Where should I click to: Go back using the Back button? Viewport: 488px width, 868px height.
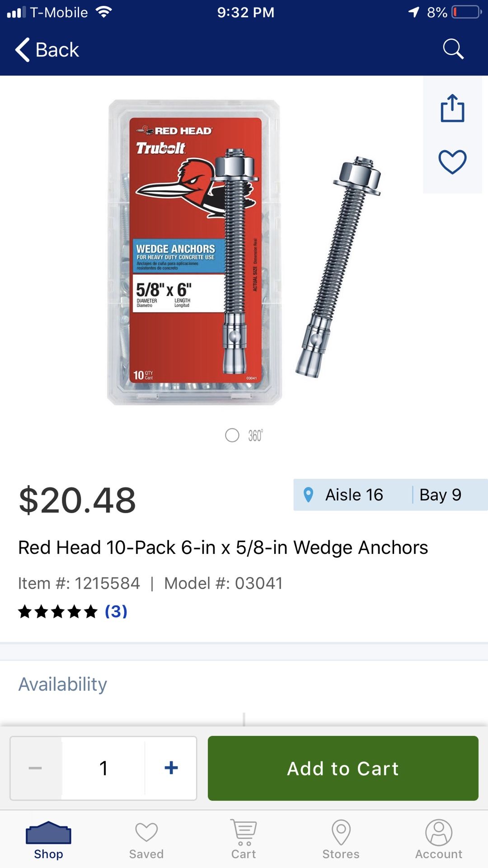click(47, 49)
